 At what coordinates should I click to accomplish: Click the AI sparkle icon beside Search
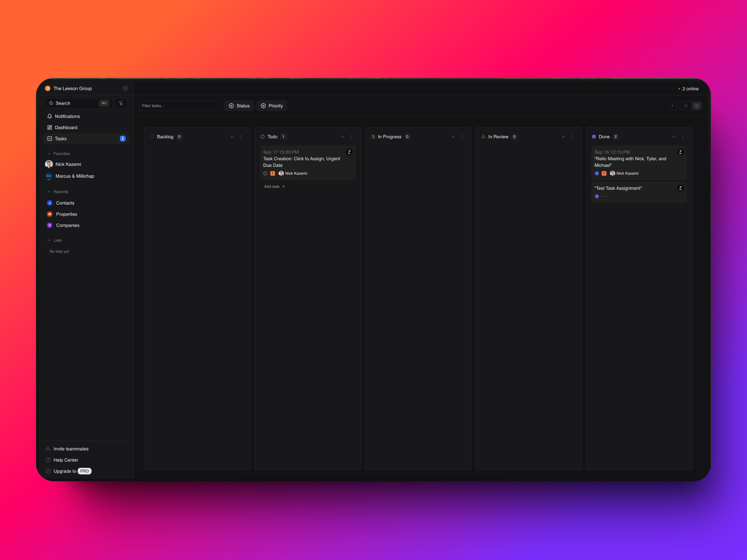pyautogui.click(x=121, y=103)
